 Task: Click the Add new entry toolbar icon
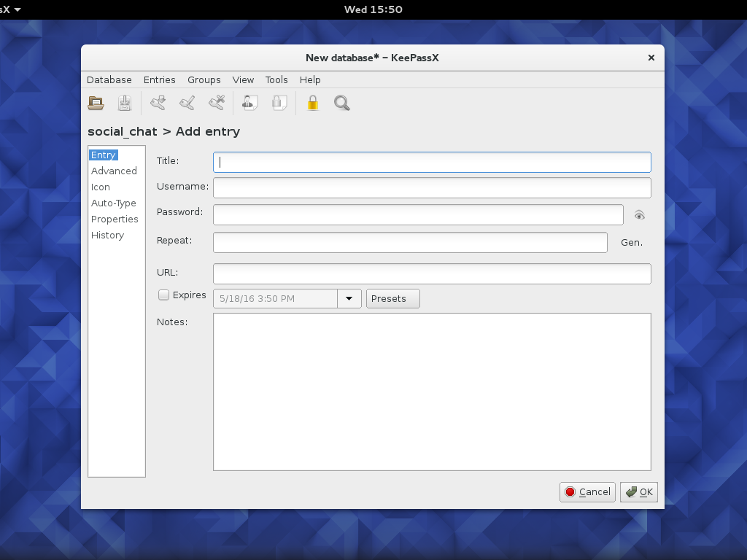point(158,103)
